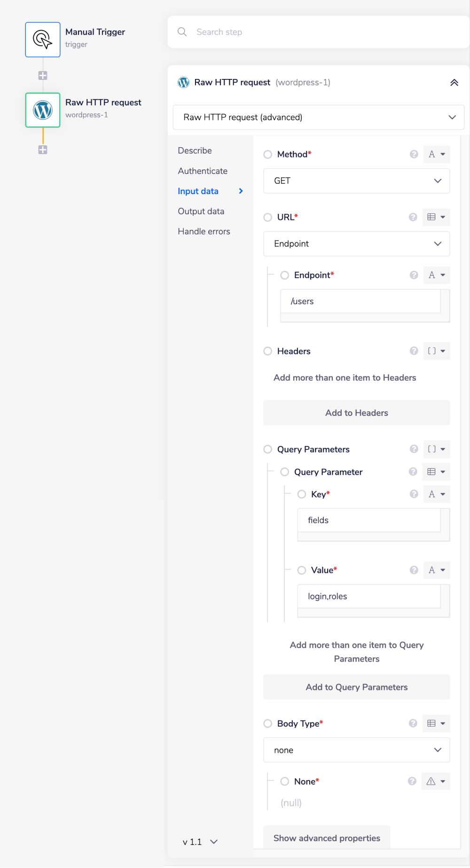
Task: Click the Manual Trigger step icon
Action: [x=43, y=39]
